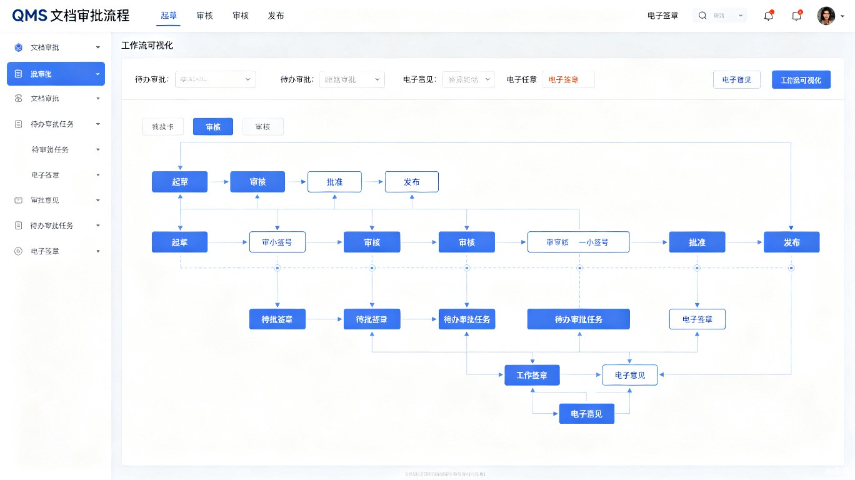The width and height of the screenshot is (855, 480).
Task: Click the user avatar photo
Action: click(826, 16)
